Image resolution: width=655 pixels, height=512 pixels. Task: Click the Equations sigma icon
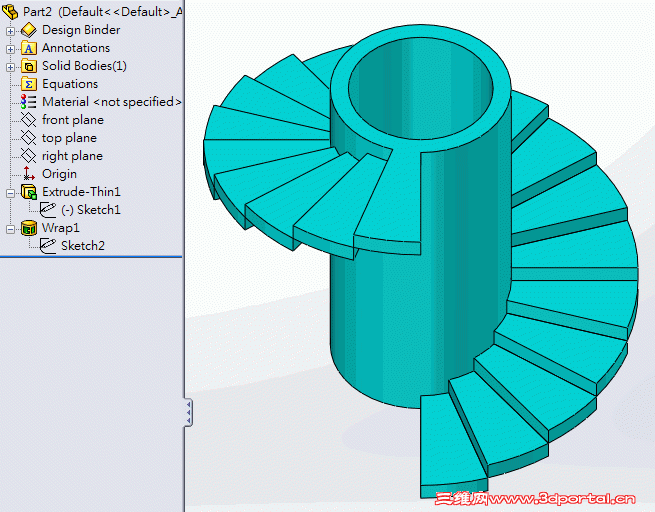pos(28,84)
